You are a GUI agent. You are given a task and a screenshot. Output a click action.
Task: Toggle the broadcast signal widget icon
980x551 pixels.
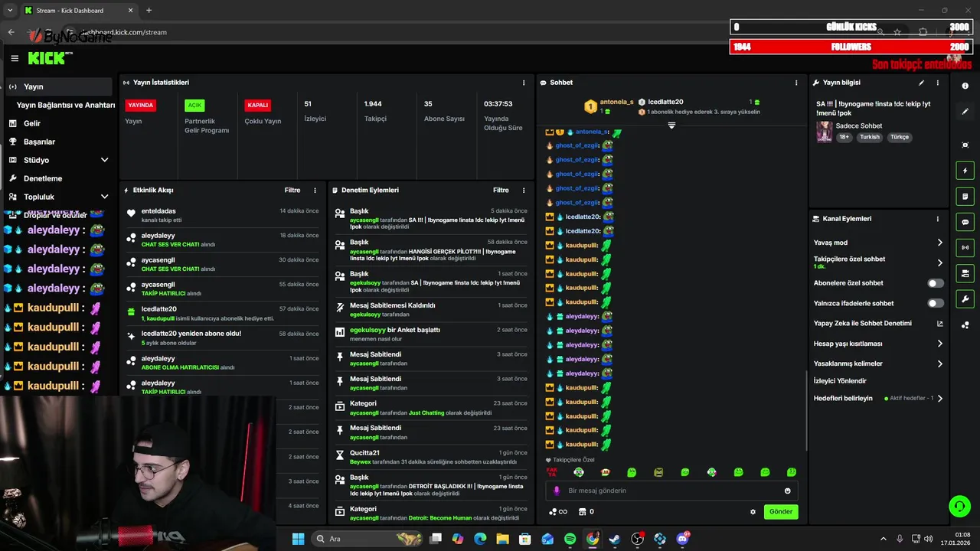click(965, 247)
